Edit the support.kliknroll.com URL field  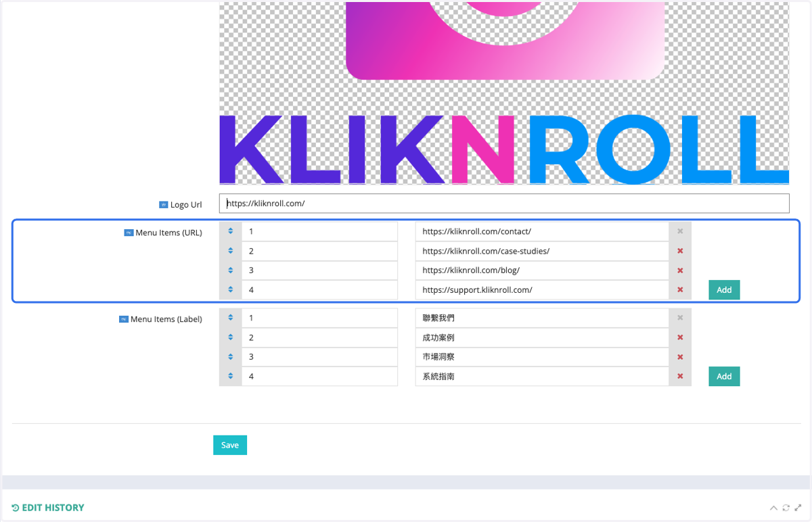point(542,289)
